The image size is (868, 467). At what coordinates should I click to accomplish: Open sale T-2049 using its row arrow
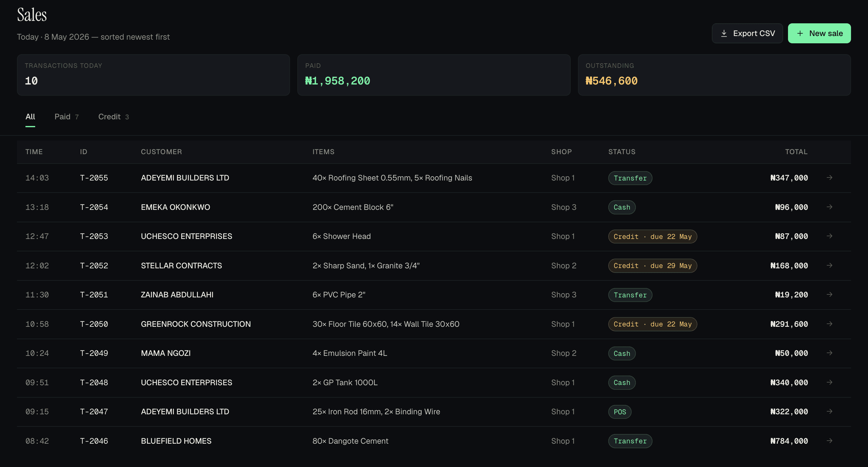pyautogui.click(x=829, y=353)
